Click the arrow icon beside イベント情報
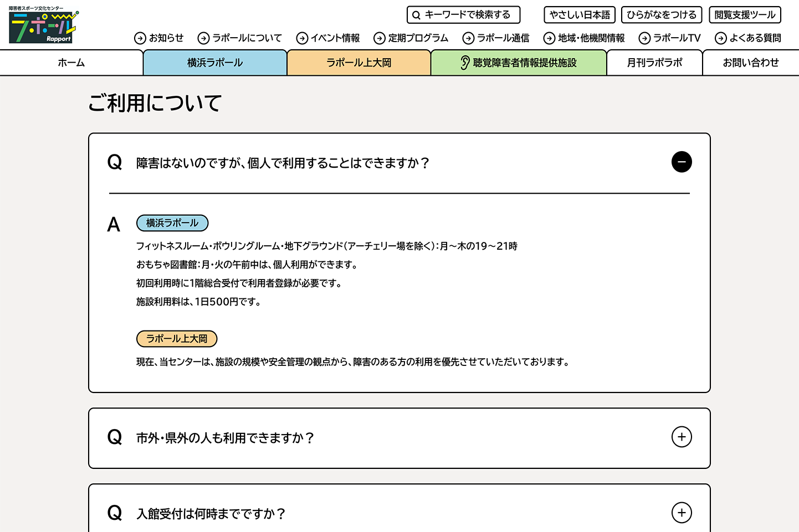Screen dimensions: 799x532 click(x=302, y=38)
